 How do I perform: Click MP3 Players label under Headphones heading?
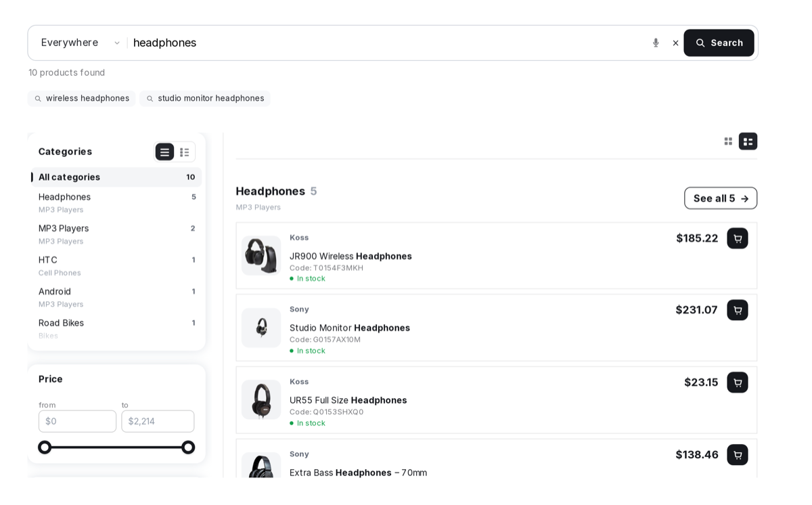point(258,207)
